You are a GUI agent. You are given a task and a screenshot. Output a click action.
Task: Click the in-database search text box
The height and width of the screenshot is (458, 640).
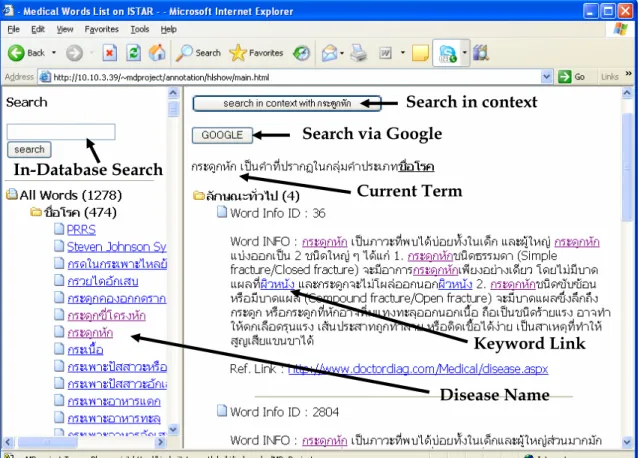(x=61, y=132)
